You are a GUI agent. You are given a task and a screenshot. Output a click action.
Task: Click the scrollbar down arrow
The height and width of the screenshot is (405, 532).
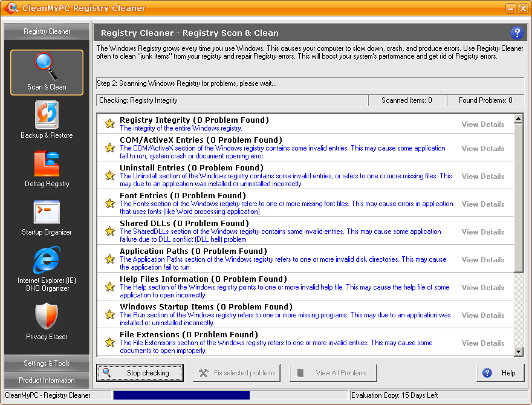coord(518,352)
